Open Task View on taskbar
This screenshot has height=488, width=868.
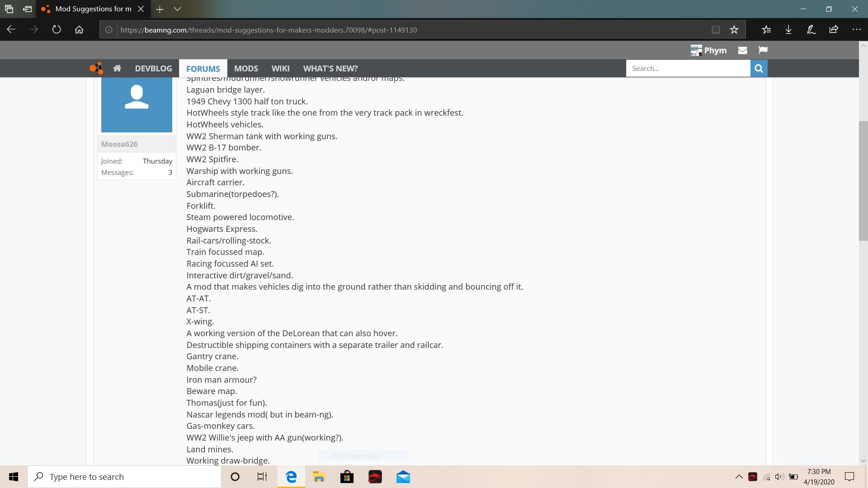[262, 477]
